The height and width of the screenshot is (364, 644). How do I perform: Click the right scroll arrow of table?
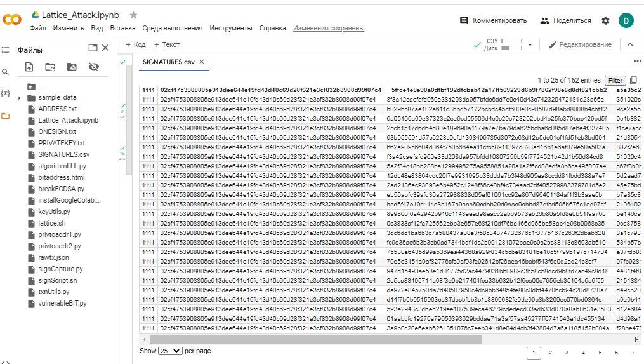(x=636, y=340)
